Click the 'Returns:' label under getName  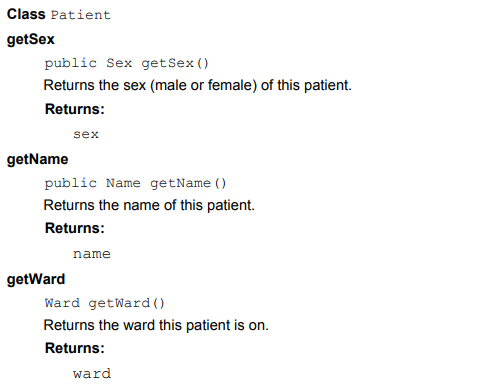[x=75, y=228]
